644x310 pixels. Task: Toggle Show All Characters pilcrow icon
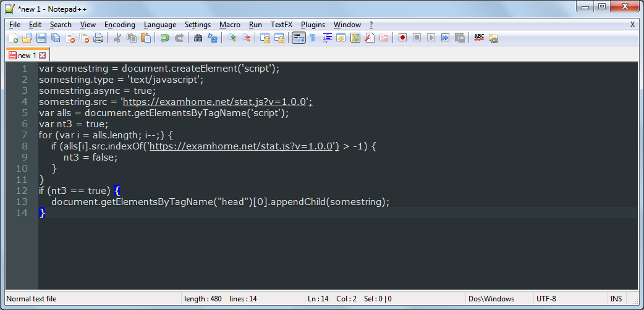(313, 38)
